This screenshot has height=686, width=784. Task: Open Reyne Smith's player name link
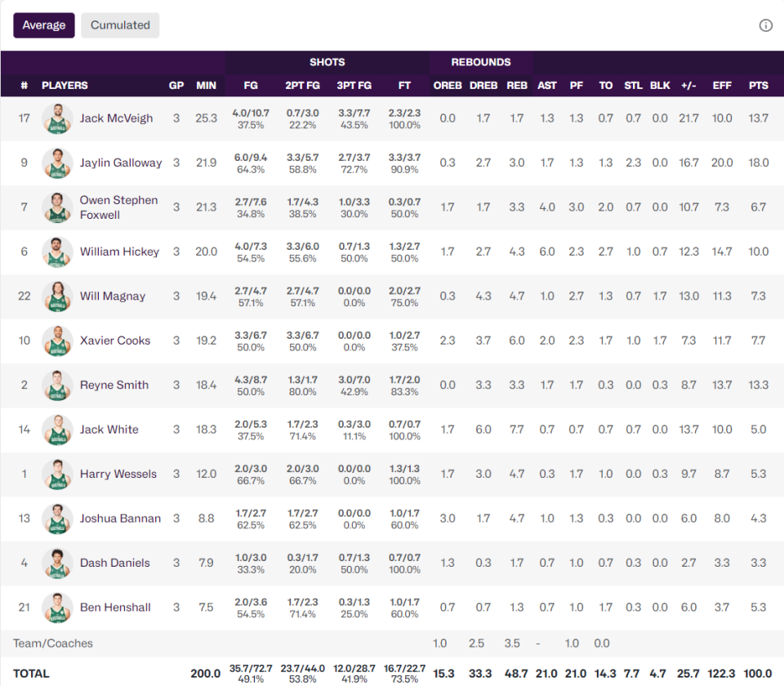point(114,385)
